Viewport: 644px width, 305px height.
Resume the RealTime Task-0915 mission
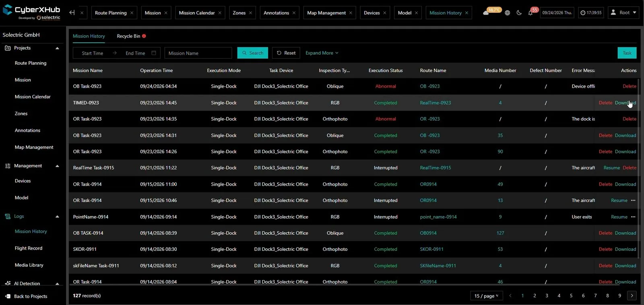coord(611,168)
